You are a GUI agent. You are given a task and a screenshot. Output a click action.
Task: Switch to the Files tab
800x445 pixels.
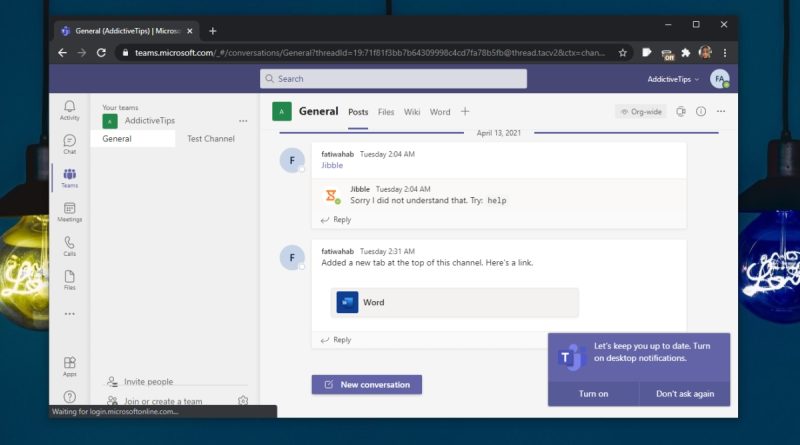386,112
